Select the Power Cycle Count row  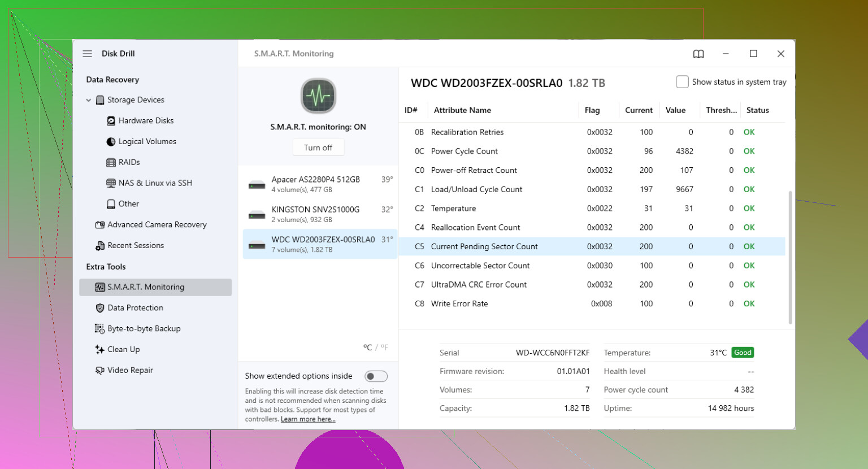click(592, 151)
